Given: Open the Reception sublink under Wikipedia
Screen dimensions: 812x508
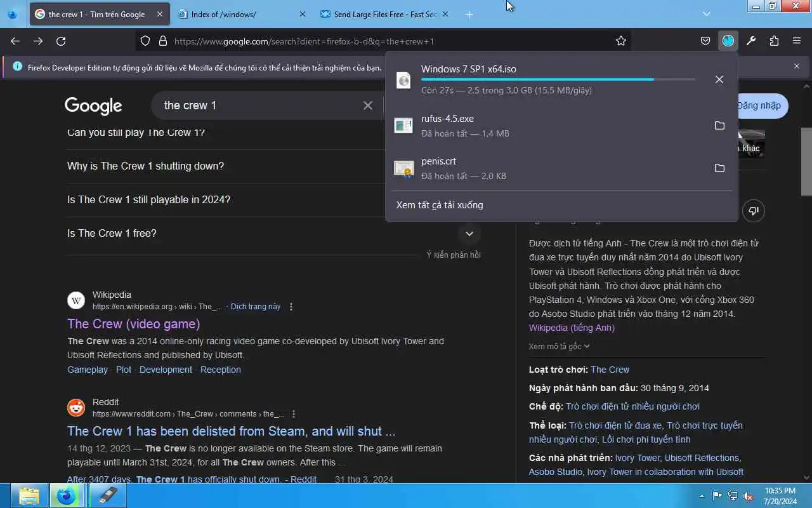Looking at the screenshot, I should coord(220,370).
